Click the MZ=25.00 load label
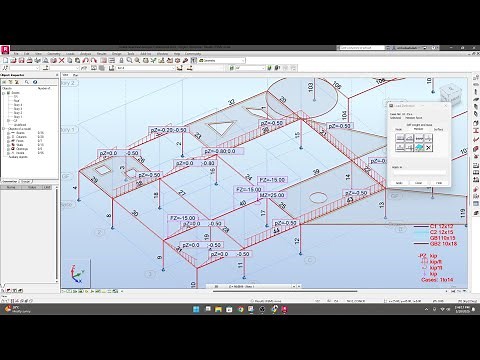 coord(272,195)
